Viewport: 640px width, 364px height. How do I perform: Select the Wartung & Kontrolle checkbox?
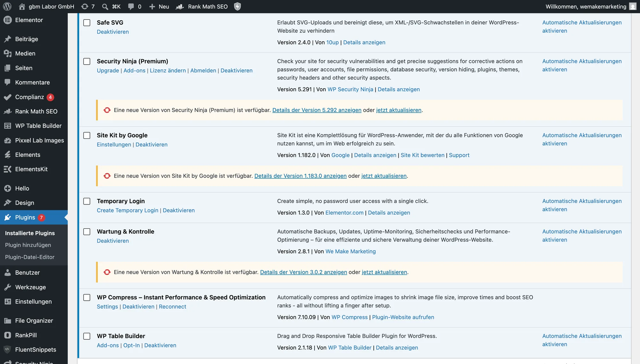(87, 232)
